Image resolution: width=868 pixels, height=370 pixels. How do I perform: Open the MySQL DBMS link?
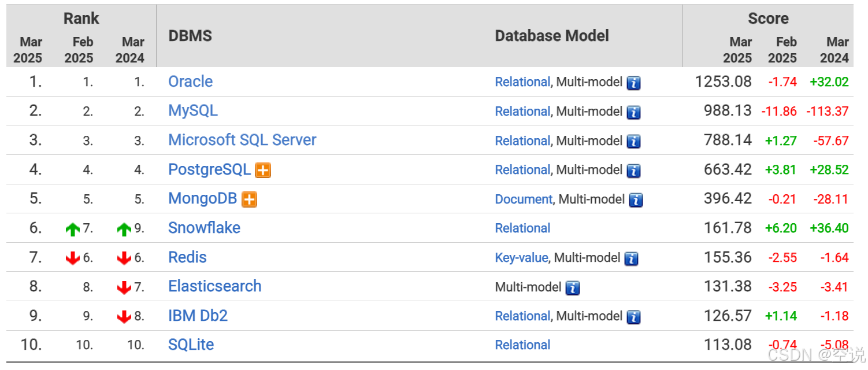point(192,111)
